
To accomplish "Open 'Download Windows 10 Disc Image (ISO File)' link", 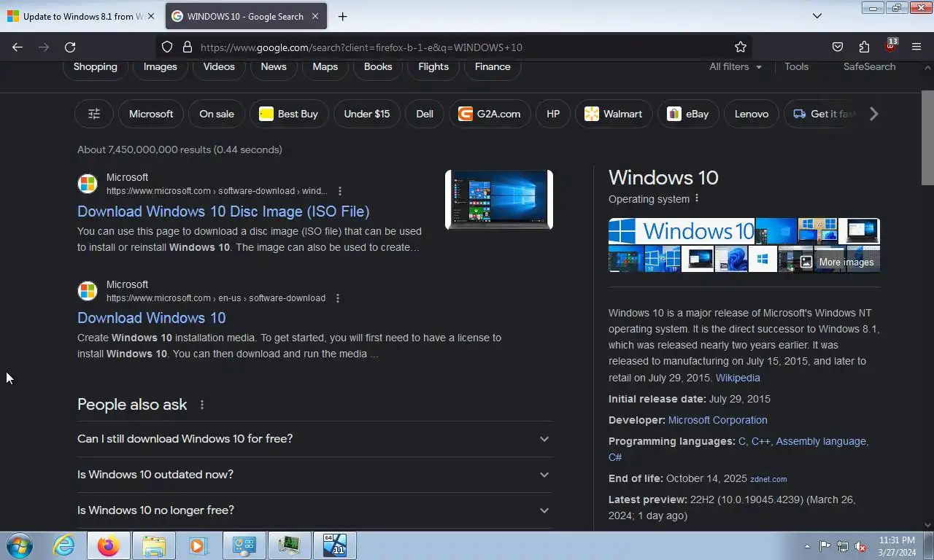I will (x=223, y=211).
